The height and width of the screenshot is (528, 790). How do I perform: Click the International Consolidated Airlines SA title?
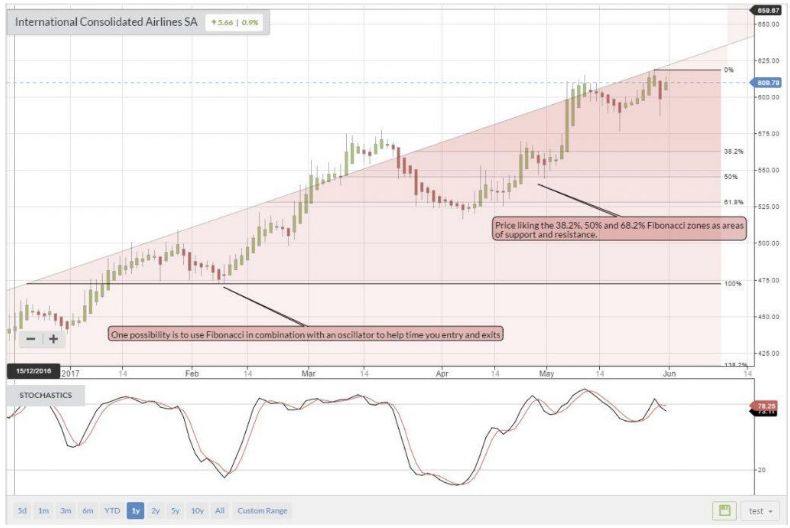[106, 22]
